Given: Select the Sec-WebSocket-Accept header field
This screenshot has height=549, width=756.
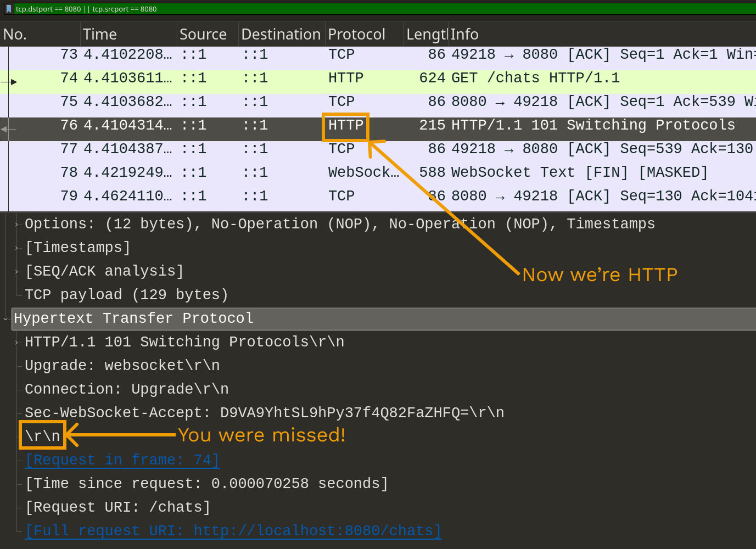Looking at the screenshot, I should click(264, 412).
